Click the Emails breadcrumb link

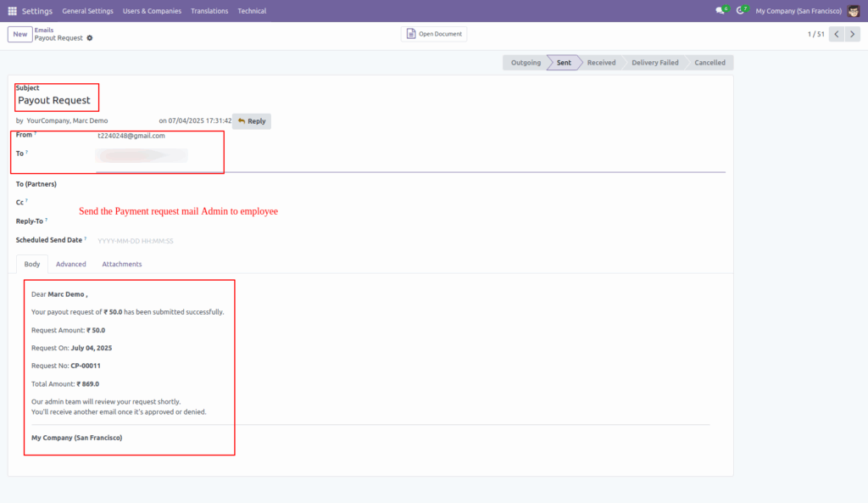[44, 29]
